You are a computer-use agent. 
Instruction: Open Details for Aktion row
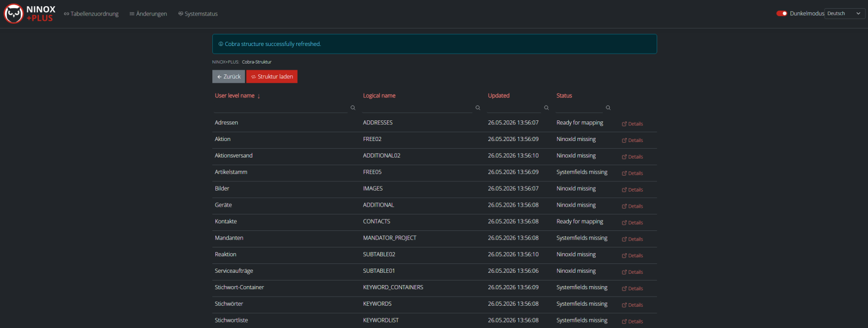click(632, 140)
